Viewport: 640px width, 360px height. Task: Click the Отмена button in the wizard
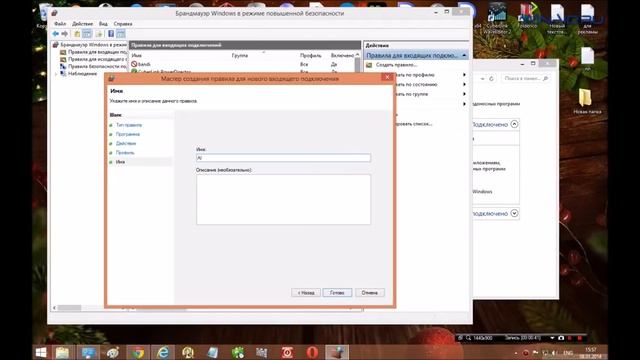tap(369, 293)
